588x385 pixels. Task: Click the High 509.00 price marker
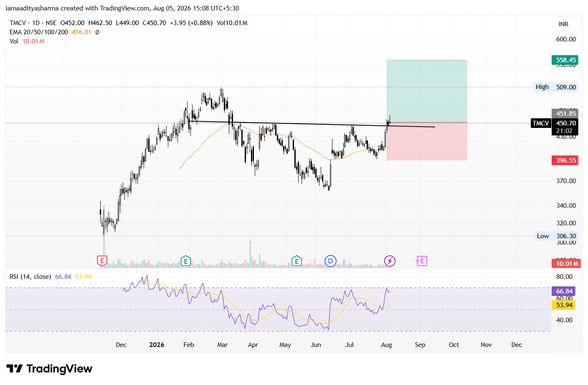(x=556, y=87)
